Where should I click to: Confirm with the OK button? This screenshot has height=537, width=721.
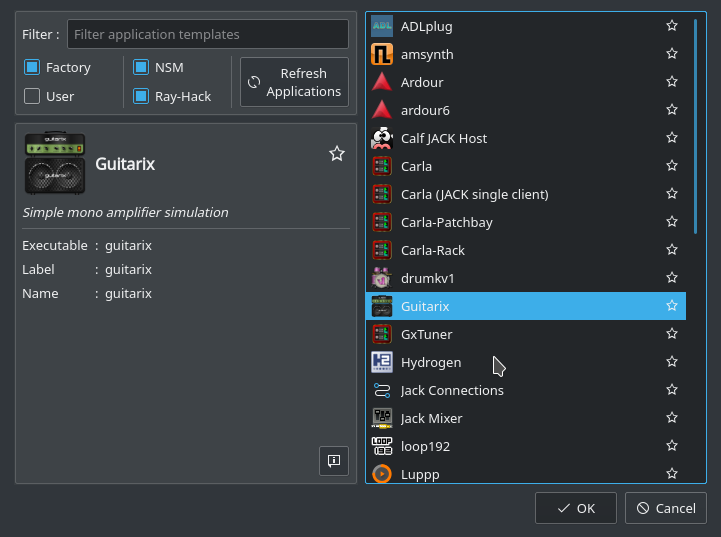point(576,508)
